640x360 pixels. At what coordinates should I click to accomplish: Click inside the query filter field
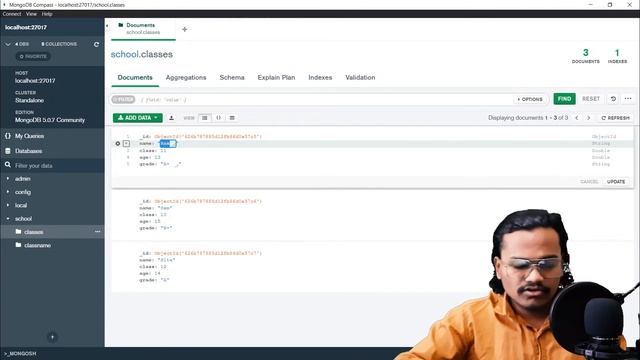(324, 100)
